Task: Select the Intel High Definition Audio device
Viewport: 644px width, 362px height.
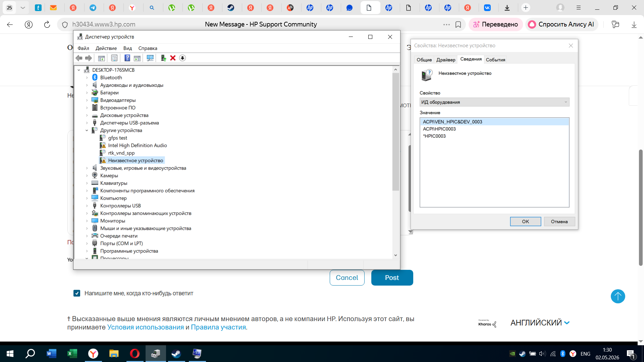Action: coord(137,145)
